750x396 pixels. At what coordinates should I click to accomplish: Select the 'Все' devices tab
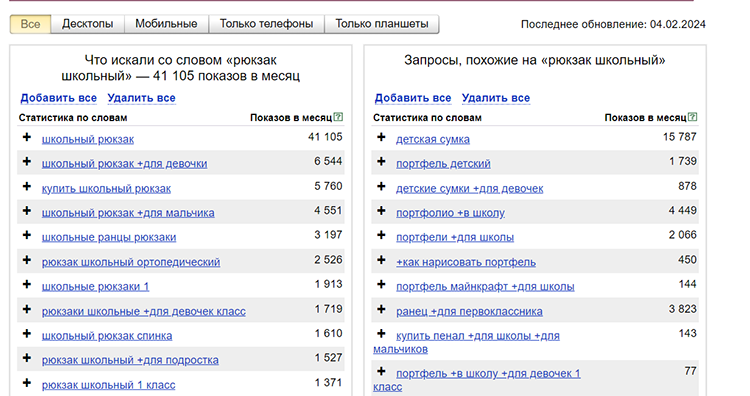[x=30, y=24]
